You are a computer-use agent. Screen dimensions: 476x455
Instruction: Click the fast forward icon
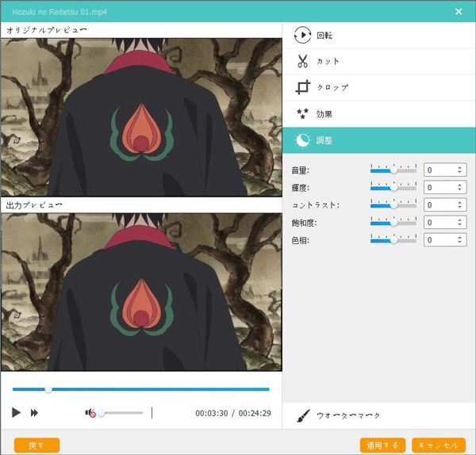click(35, 413)
